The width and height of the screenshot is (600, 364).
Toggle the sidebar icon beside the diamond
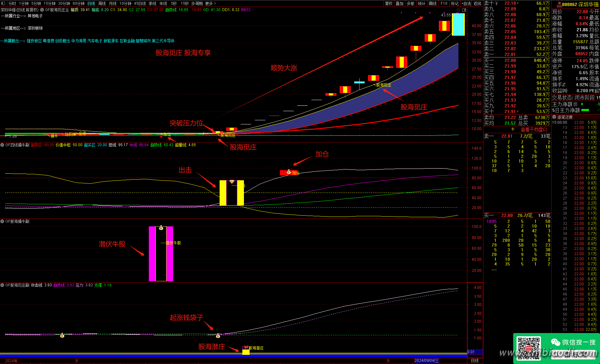464,10
